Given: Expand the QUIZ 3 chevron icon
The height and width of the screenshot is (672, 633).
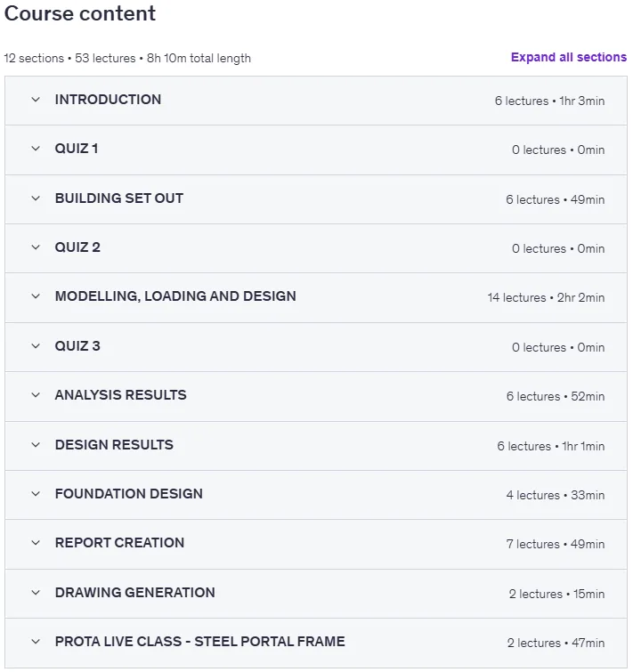Looking at the screenshot, I should (x=36, y=346).
